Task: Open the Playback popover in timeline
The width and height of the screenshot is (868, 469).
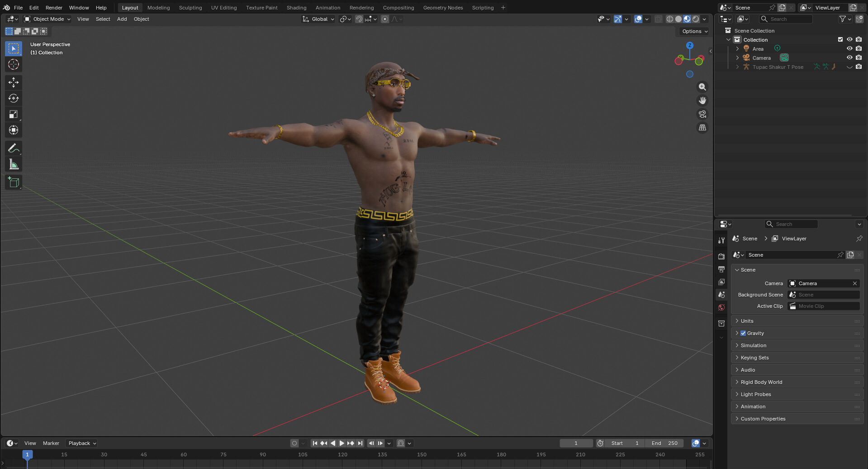Action: pyautogui.click(x=82, y=443)
